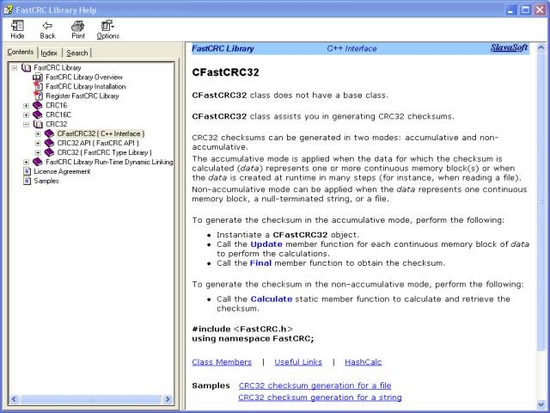Open FastCRC Library Overview topic
Screen dimensions: 550x413
(x=84, y=77)
